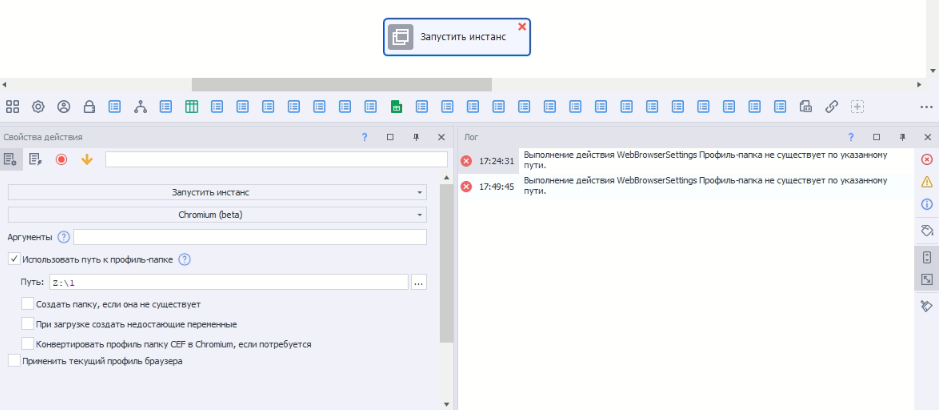Viewport: 939px width, 410px height.
Task: Open the profile person icon in toolbar
Action: pos(63,107)
